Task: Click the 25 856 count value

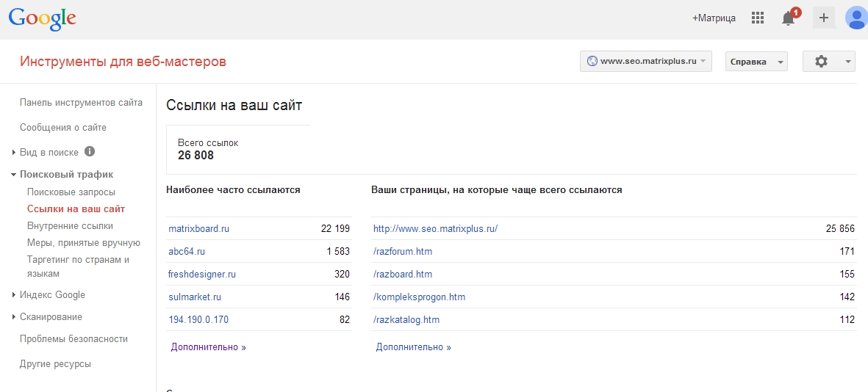Action: tap(840, 229)
